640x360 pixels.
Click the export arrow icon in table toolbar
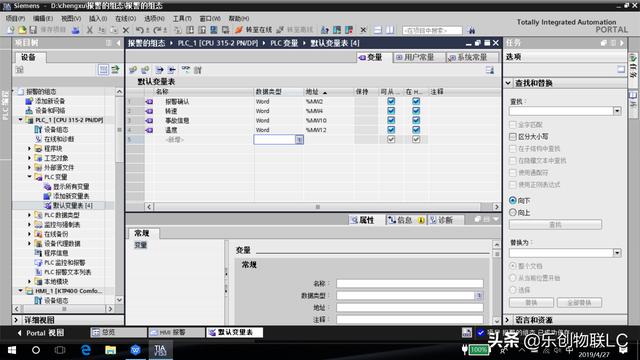159,70
